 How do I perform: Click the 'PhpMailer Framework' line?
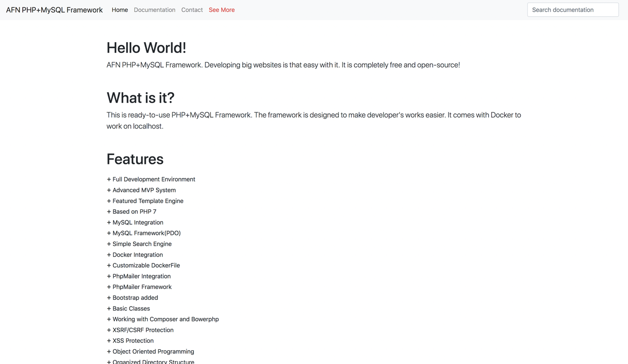point(139,287)
